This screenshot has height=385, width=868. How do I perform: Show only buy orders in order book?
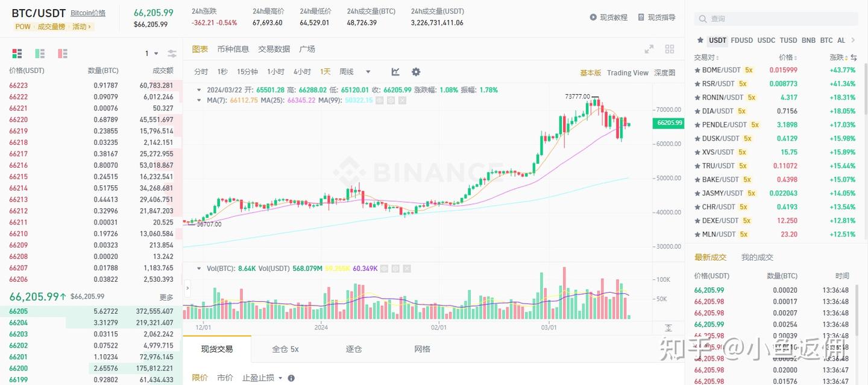click(40, 54)
